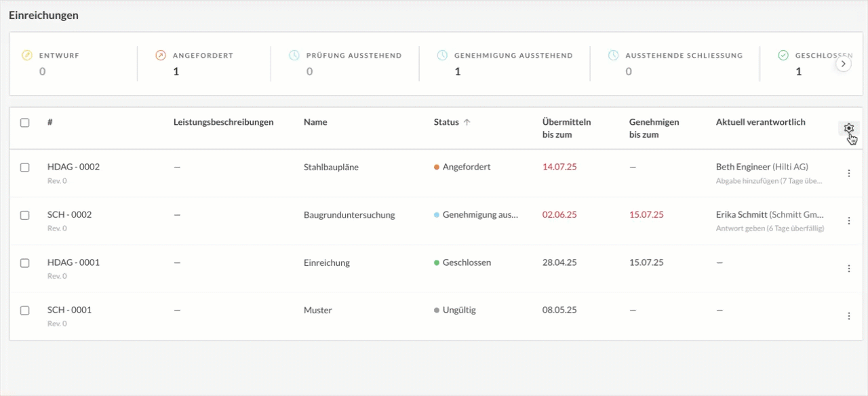
Task: Open submission HDAG - 0002
Action: tap(73, 167)
